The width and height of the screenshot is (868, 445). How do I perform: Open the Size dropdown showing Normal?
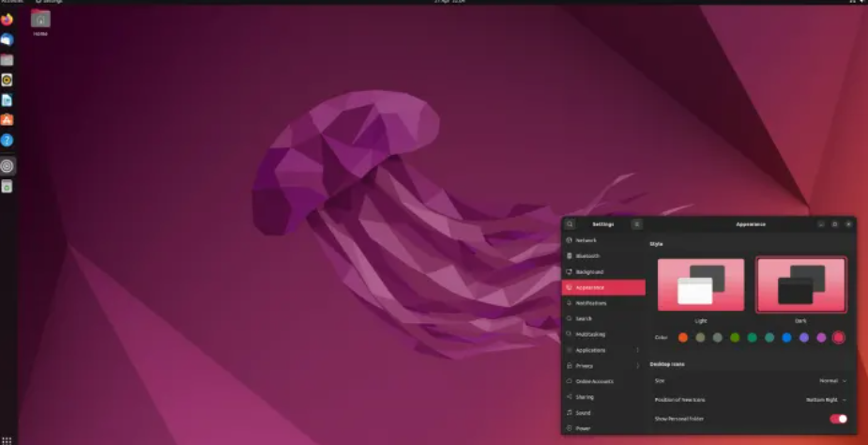(x=832, y=381)
